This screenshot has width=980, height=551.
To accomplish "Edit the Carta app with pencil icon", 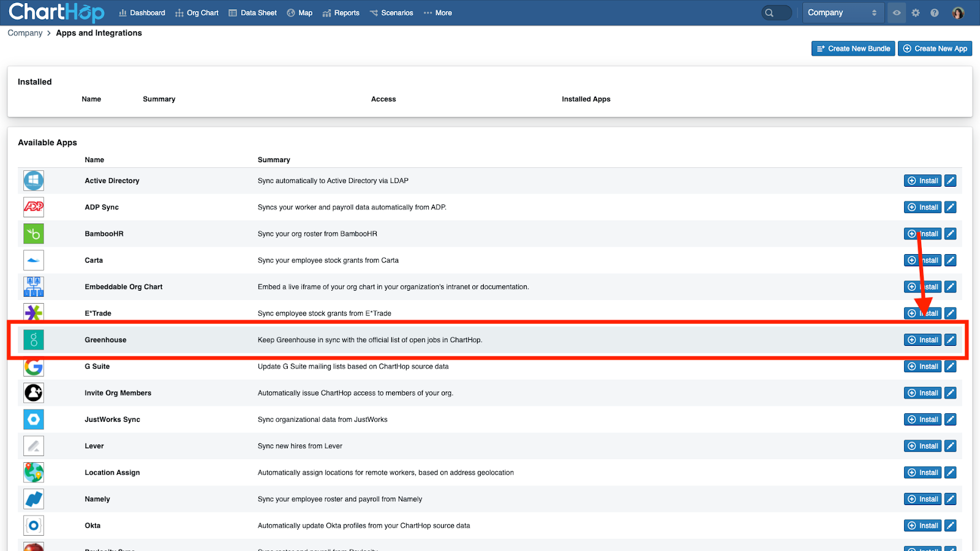I will [951, 260].
